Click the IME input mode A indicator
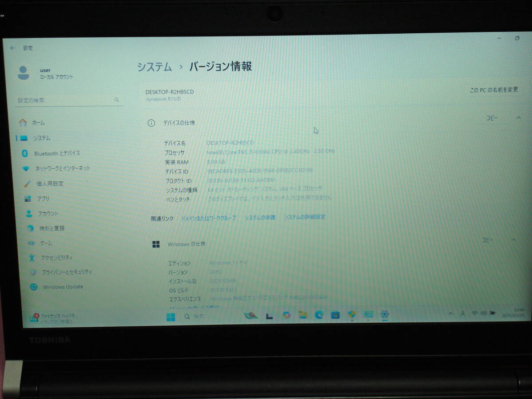532x399 pixels. 462,313
